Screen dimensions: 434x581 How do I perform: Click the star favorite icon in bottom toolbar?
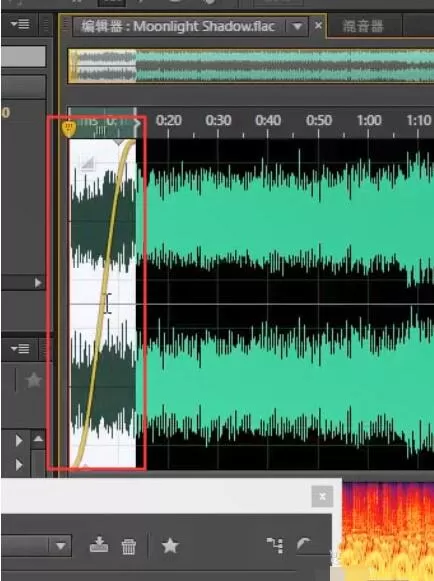click(170, 546)
